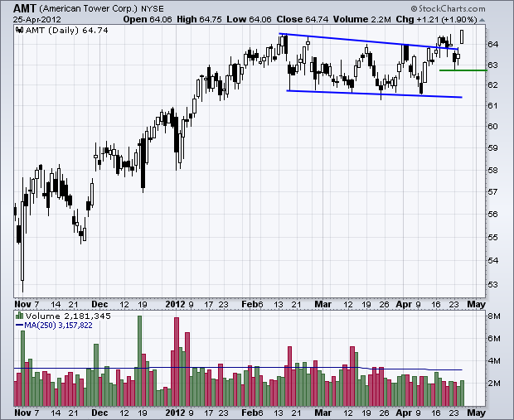Click the Volume 2,181,345 legend text
This screenshot has width=514, height=420.
(x=68, y=316)
